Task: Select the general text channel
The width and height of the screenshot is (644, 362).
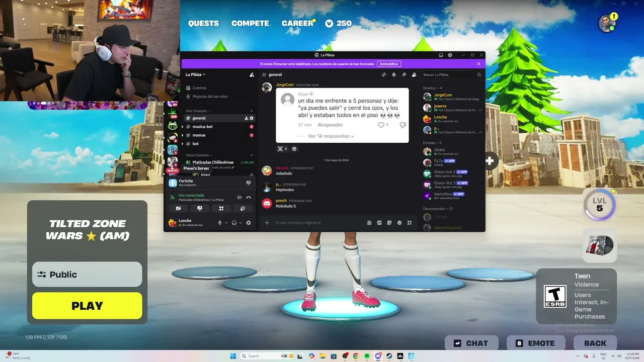Action: (x=219, y=118)
